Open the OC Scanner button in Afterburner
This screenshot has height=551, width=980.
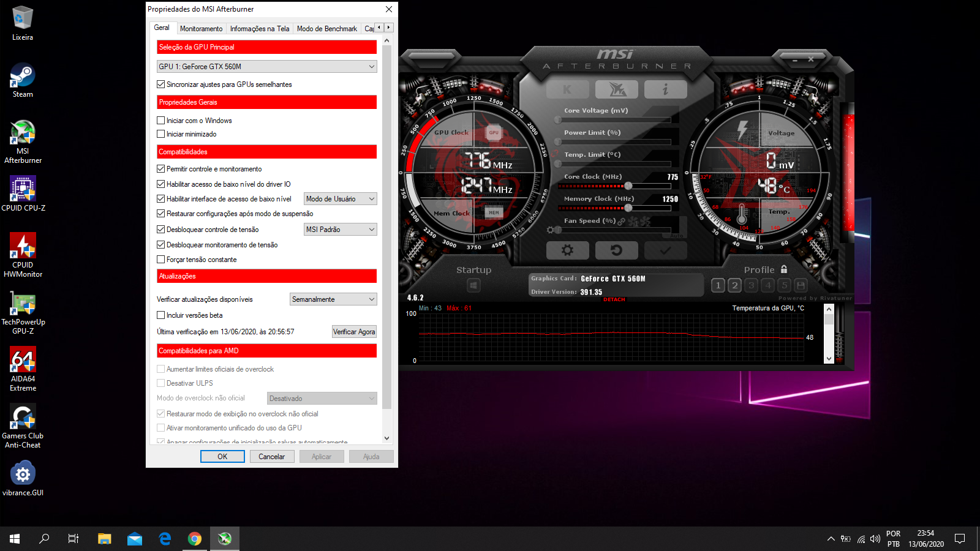[x=617, y=89]
